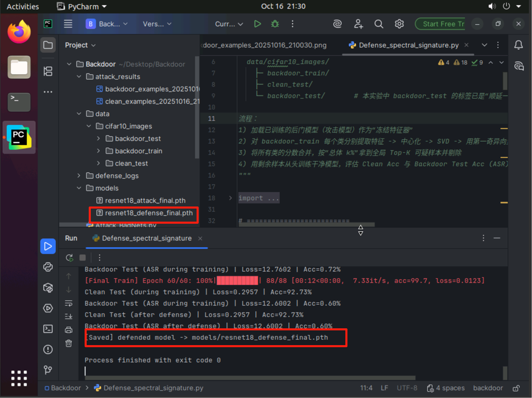The width and height of the screenshot is (532, 398).
Task: Open the Git version control tool icon
Action: tap(48, 370)
